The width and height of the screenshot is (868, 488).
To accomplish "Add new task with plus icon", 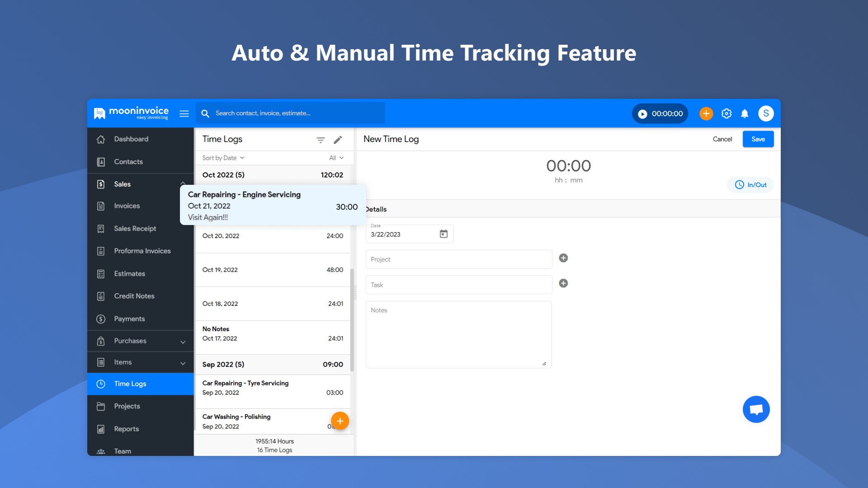I will (563, 283).
